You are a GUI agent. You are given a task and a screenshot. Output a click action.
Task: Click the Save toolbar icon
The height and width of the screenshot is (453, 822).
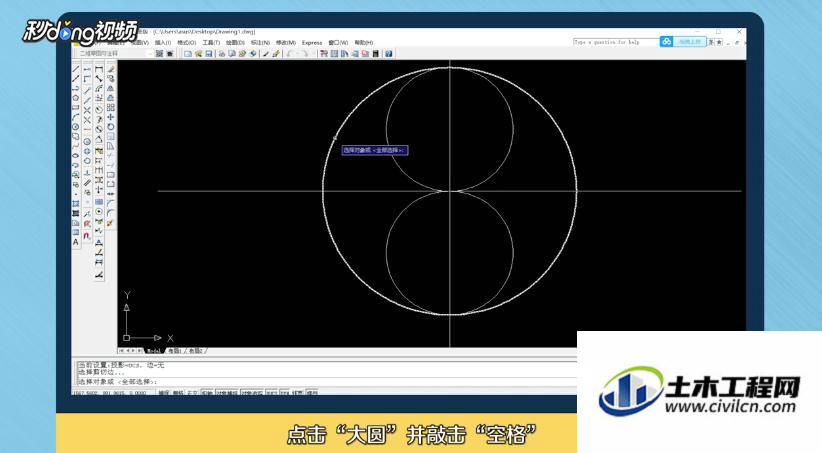(209, 53)
